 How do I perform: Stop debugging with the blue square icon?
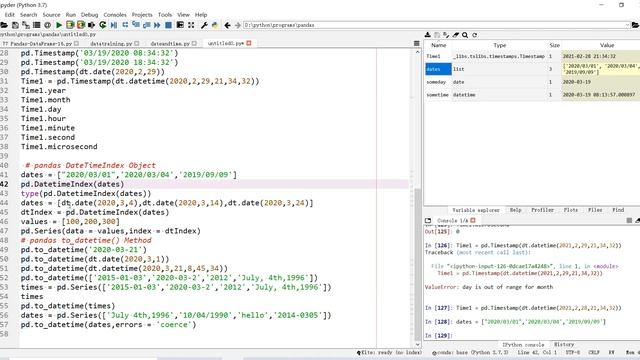[168, 25]
